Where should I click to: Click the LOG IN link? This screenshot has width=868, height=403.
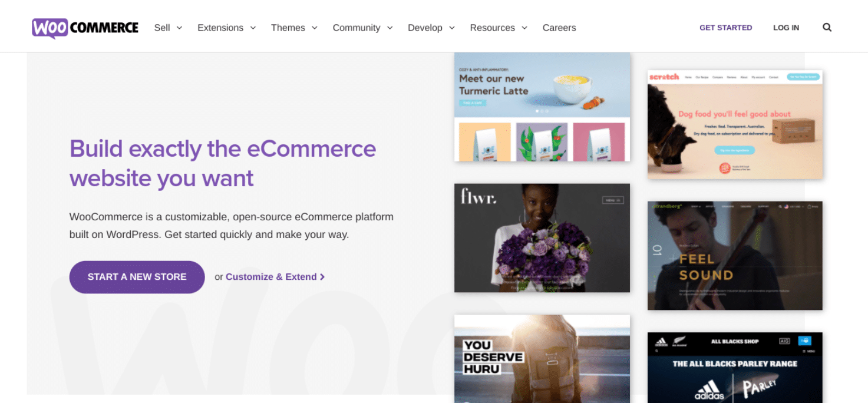(x=786, y=27)
